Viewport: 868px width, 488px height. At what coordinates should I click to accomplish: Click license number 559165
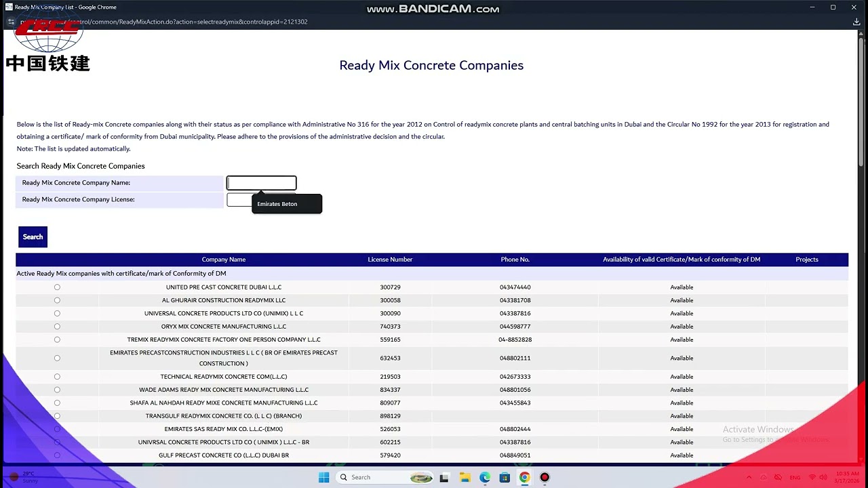(390, 340)
